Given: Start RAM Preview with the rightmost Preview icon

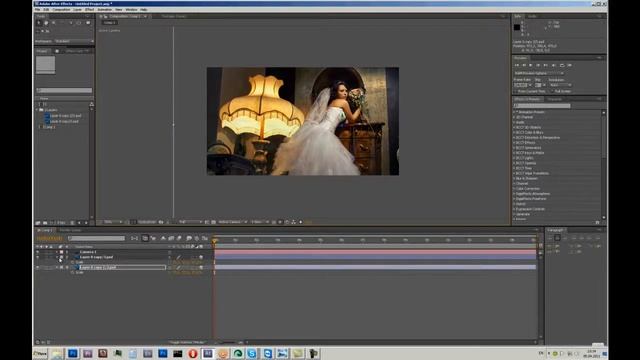Looking at the screenshot, I should point(569,65).
